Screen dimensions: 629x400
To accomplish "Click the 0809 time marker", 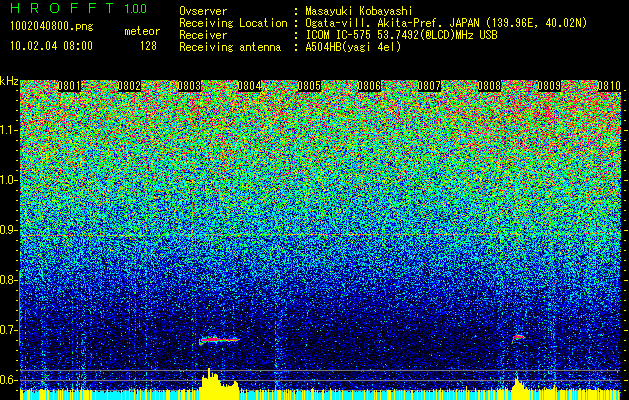I will coord(549,86).
